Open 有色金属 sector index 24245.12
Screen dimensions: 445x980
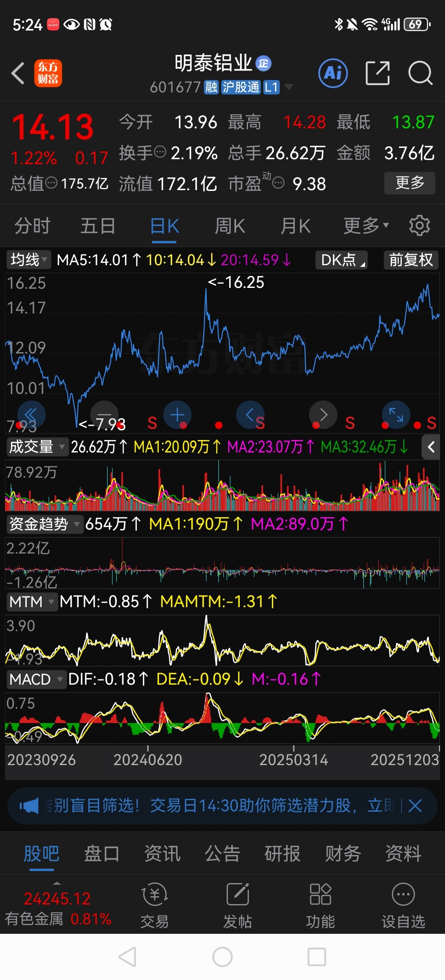(x=58, y=908)
